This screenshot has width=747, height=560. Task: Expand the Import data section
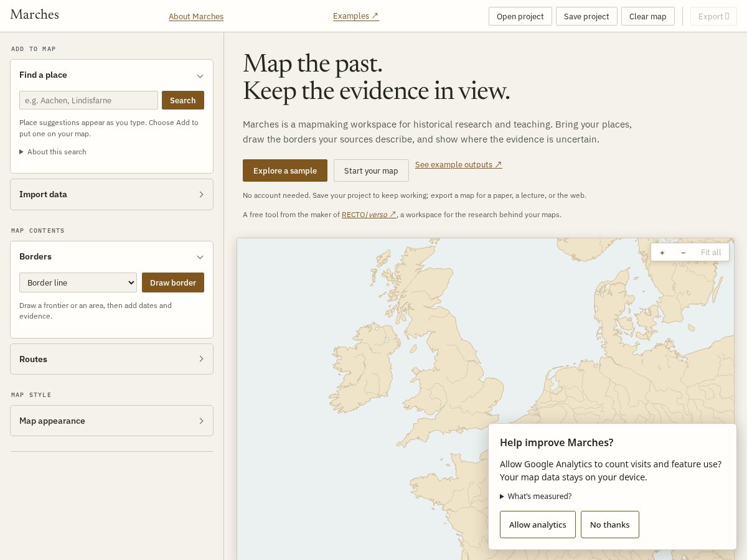tap(111, 194)
